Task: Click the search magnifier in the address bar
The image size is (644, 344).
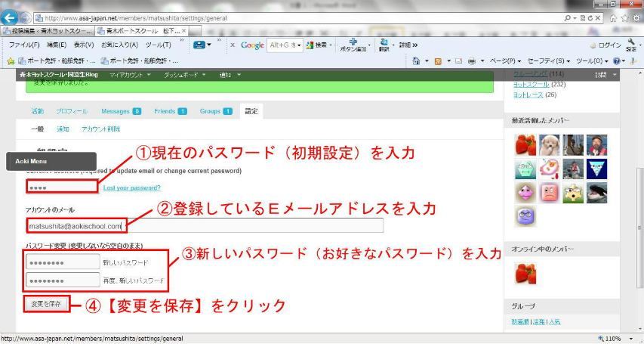Action: (x=567, y=18)
